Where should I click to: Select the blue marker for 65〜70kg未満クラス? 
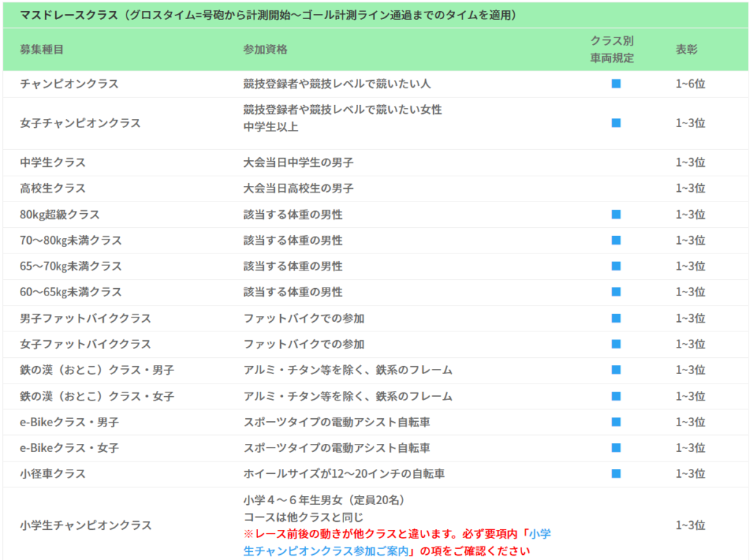(x=616, y=266)
